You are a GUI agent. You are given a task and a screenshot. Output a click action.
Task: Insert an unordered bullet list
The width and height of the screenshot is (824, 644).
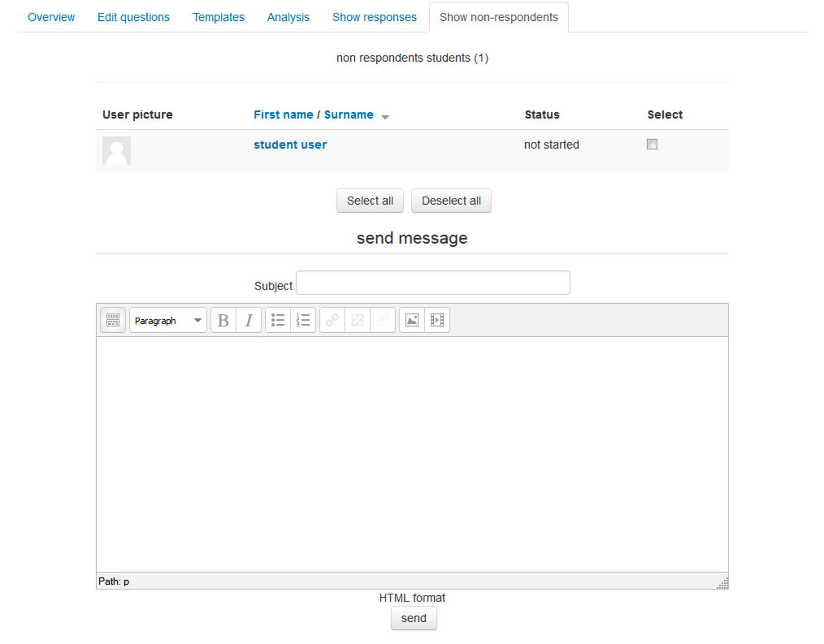tap(278, 320)
